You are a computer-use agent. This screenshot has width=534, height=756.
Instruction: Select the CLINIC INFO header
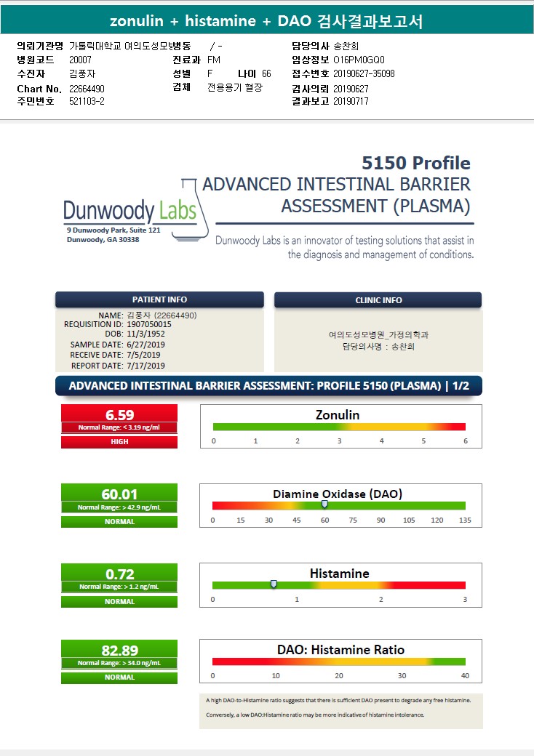click(378, 300)
